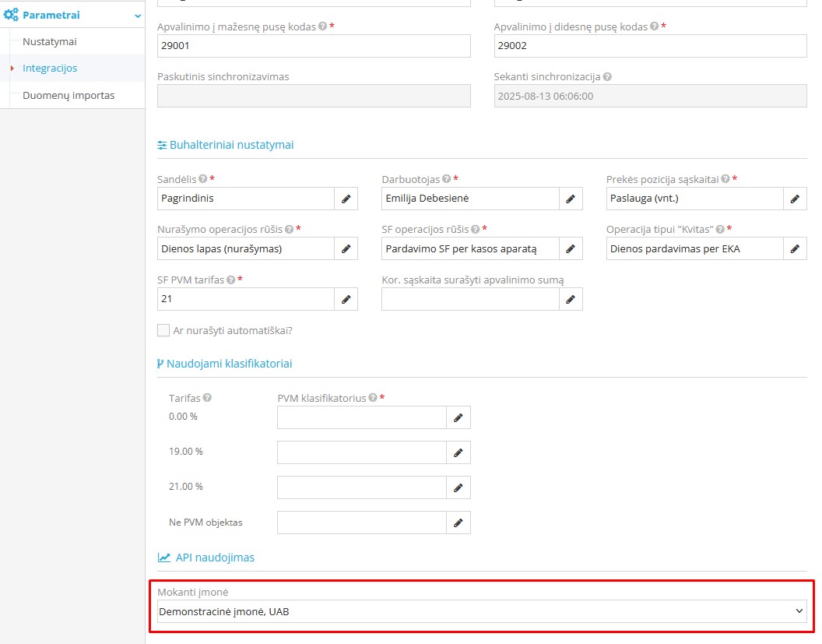This screenshot has height=644, width=822.
Task: Edit Darbuotojas using its pencil icon
Action: [571, 199]
